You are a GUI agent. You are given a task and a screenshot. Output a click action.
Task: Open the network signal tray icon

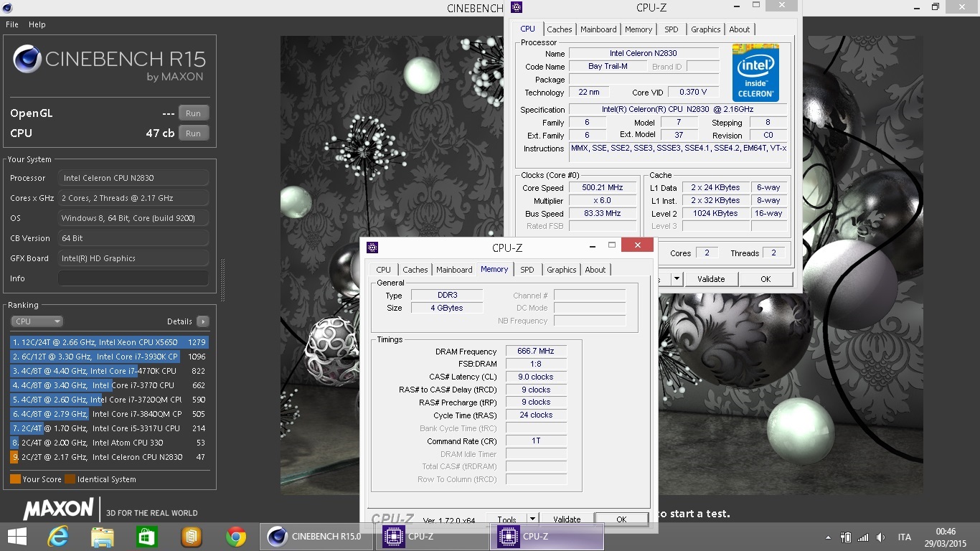pos(863,537)
